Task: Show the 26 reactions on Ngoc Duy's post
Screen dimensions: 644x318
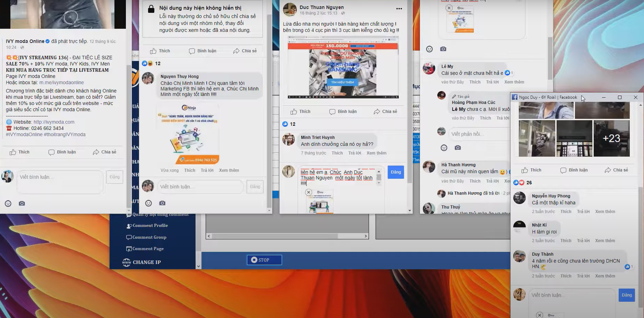Action: tap(523, 183)
